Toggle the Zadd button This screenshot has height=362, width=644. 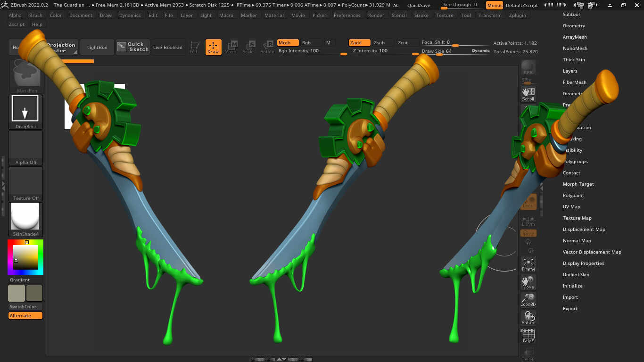(x=359, y=42)
